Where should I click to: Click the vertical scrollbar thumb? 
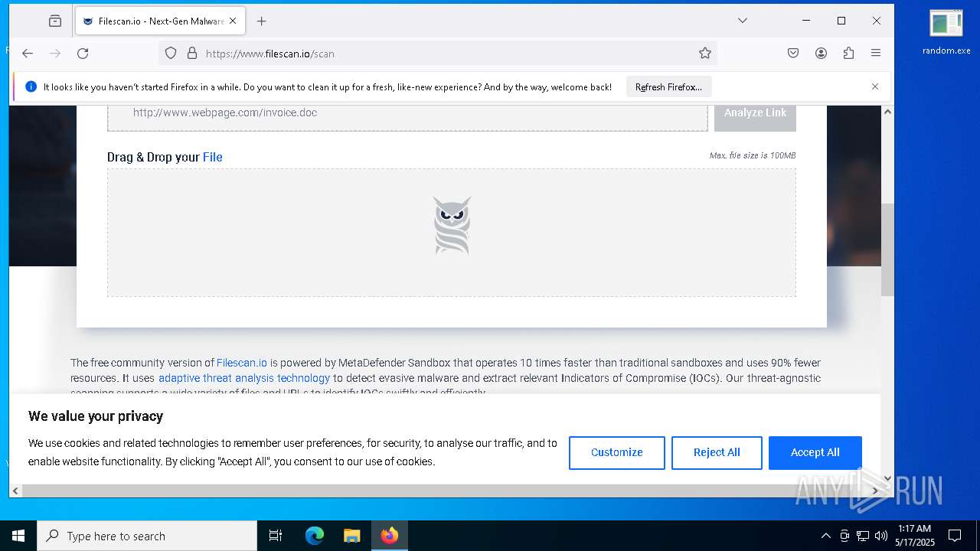click(887, 249)
